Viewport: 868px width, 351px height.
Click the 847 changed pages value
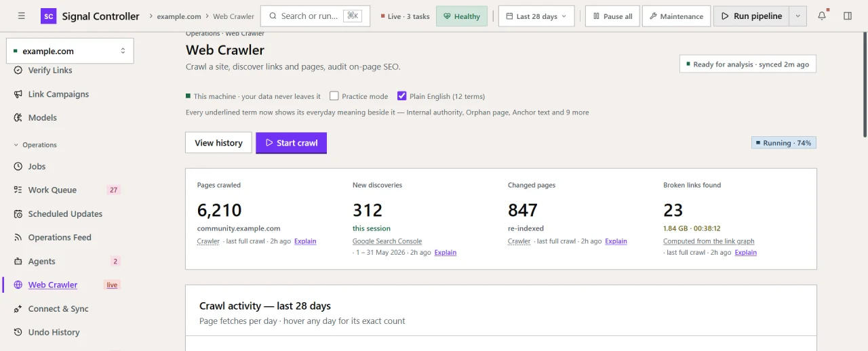point(523,210)
